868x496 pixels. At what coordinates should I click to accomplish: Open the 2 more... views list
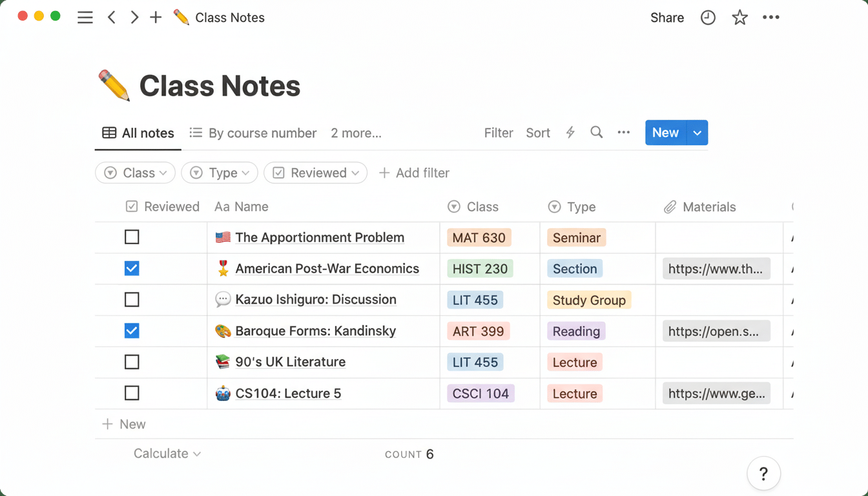tap(356, 132)
